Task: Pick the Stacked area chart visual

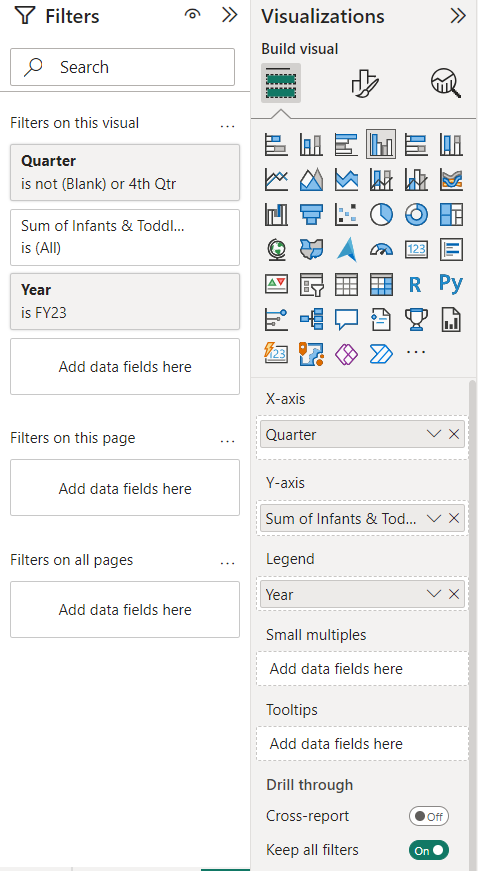Action: pos(346,179)
